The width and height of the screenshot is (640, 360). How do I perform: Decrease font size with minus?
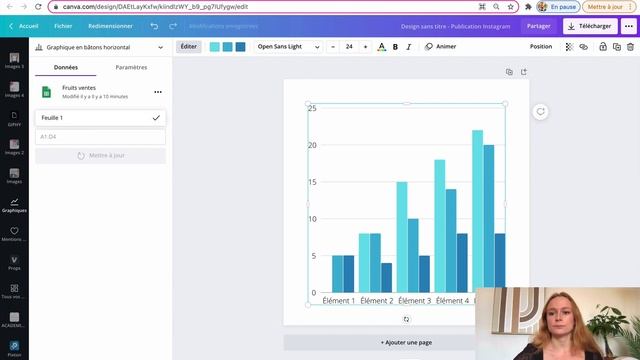(333, 47)
